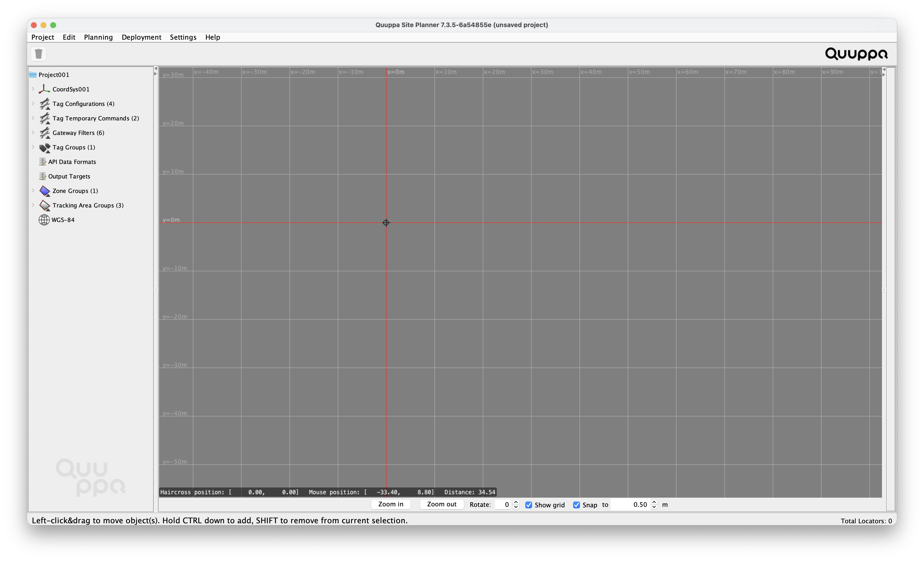Click the Tag Configurations icon
The image size is (924, 561).
45,103
